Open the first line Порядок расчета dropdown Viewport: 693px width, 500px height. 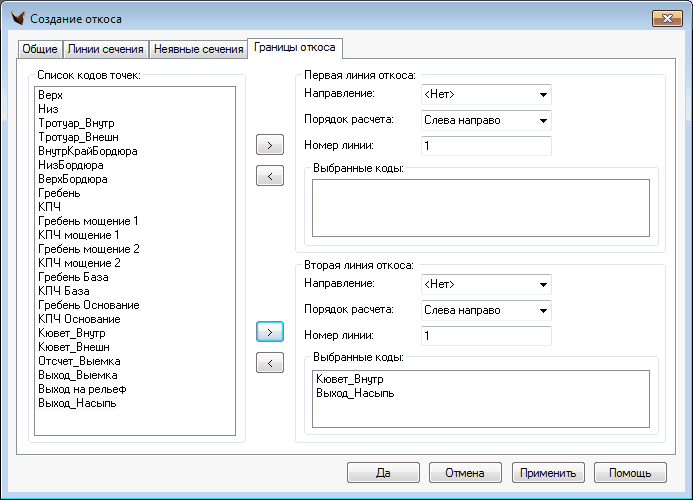tap(486, 120)
